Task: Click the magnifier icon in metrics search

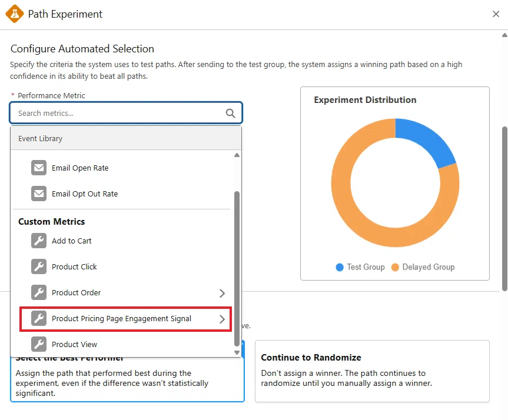Action: (x=230, y=113)
